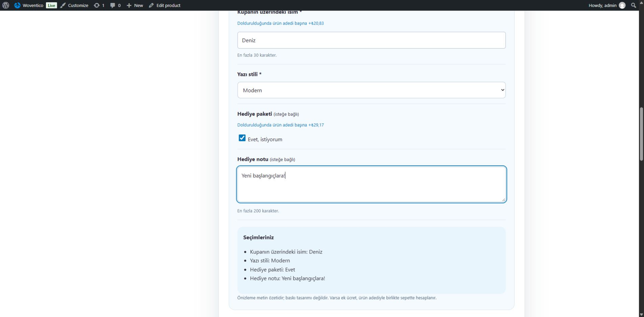Viewport: 644px width, 317px height.
Task: Click the 'En fazla 200 karakter.' hint
Action: (258, 211)
